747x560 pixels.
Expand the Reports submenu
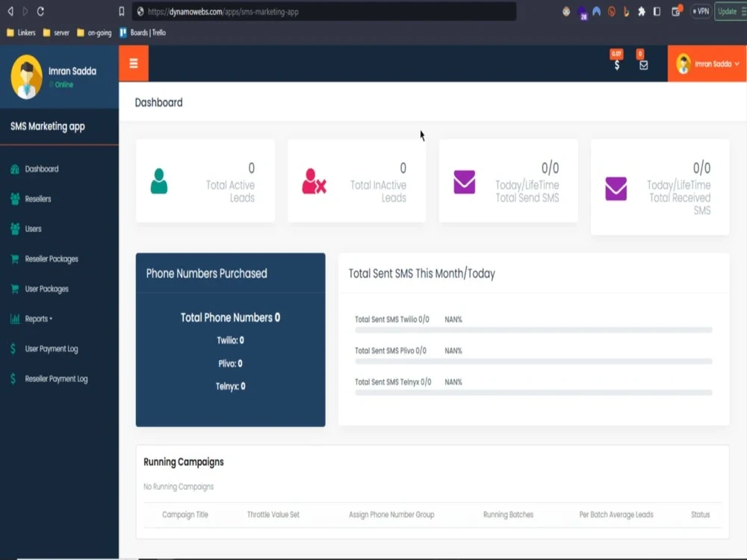38,319
